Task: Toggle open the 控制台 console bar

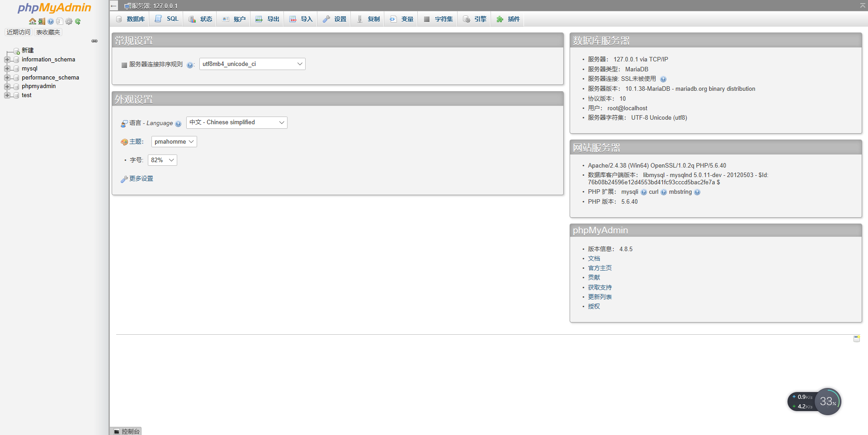Action: (x=125, y=431)
